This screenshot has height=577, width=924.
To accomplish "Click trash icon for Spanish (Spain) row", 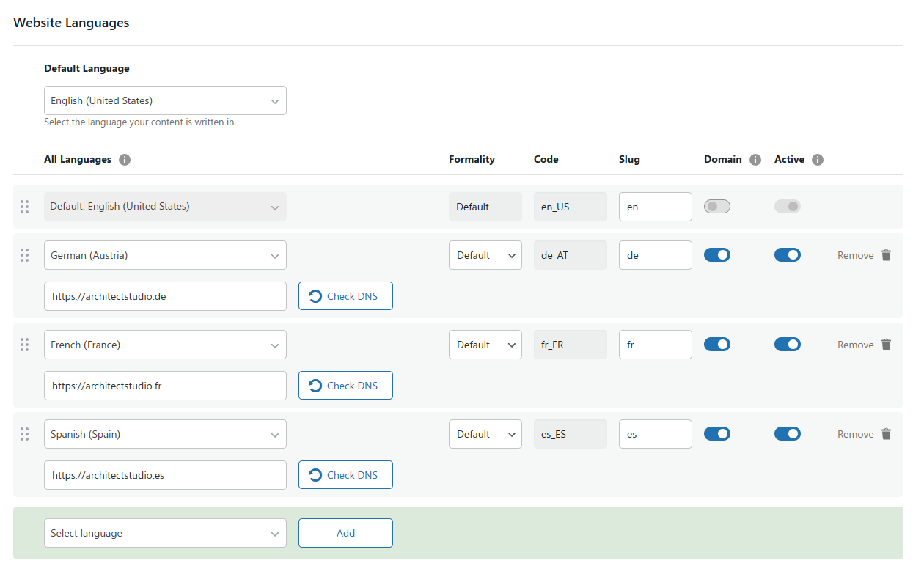I will pyautogui.click(x=886, y=434).
